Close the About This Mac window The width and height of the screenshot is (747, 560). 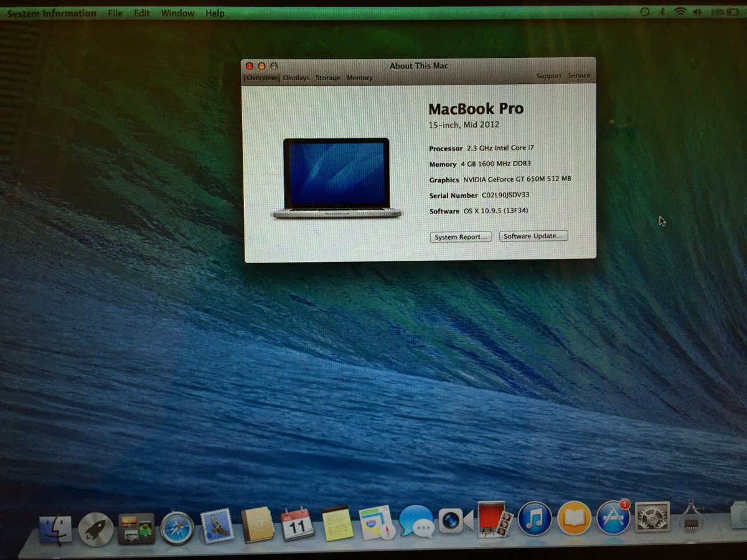tap(250, 66)
